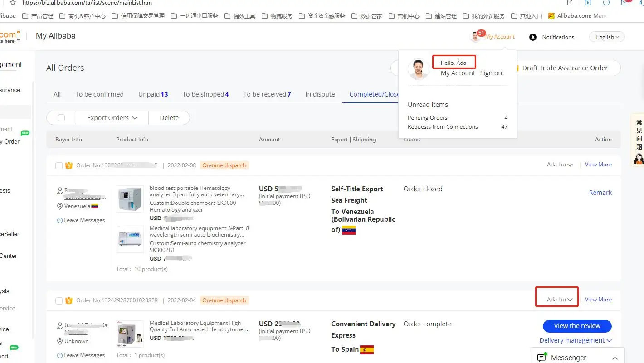Open the To be shipped tab

pos(205,94)
